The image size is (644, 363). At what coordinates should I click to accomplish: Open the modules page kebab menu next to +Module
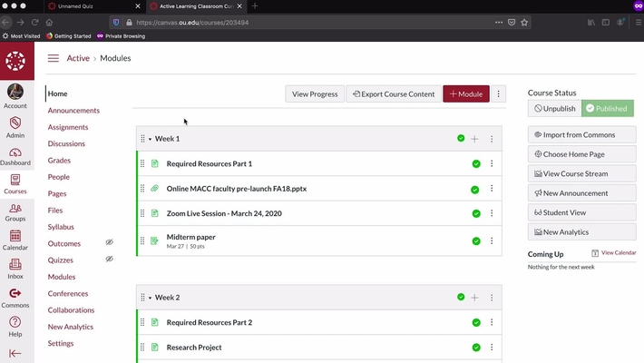(x=498, y=94)
